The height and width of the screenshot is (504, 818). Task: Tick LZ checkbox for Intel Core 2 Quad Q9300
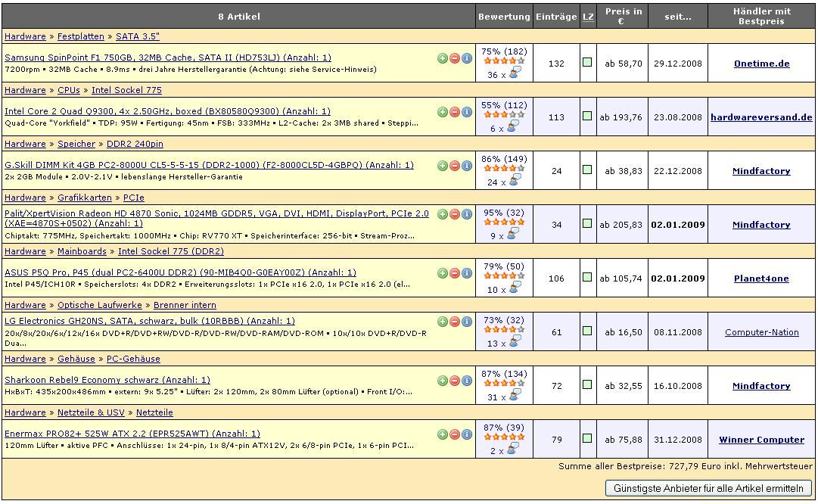[x=587, y=116]
